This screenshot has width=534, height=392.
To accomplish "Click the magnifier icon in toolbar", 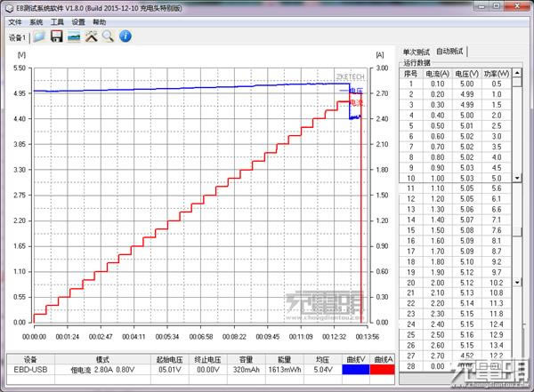I will (x=108, y=37).
